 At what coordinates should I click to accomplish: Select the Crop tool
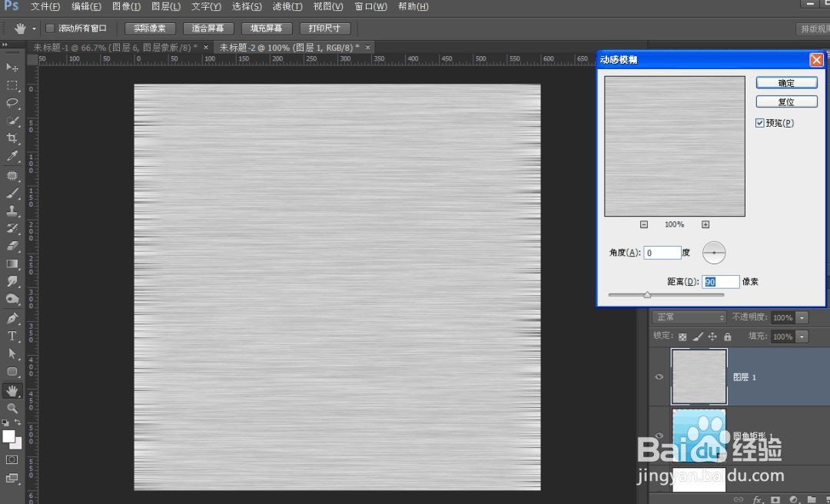12,138
